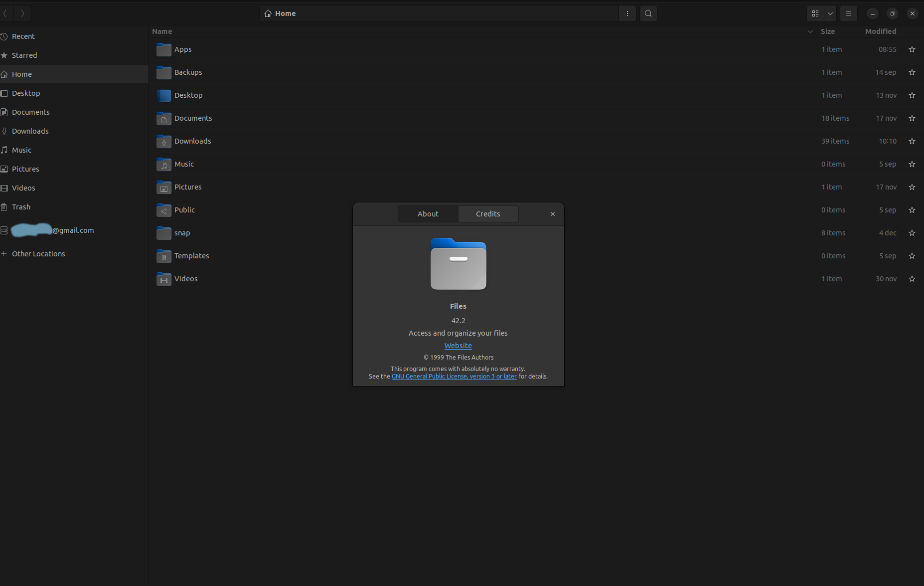
Task: Open the sort order dropdown near Size
Action: pyautogui.click(x=809, y=31)
